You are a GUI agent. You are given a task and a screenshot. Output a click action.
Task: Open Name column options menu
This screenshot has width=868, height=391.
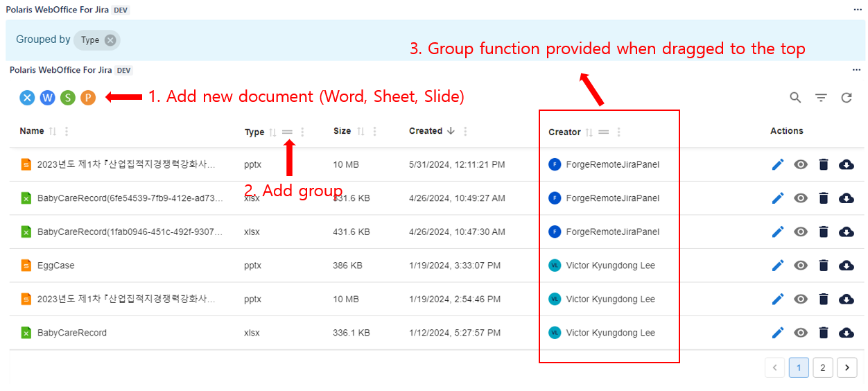point(67,131)
